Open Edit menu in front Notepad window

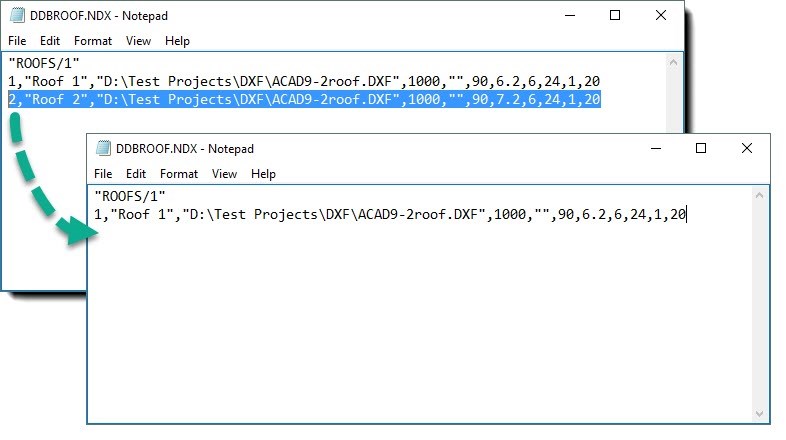[136, 174]
